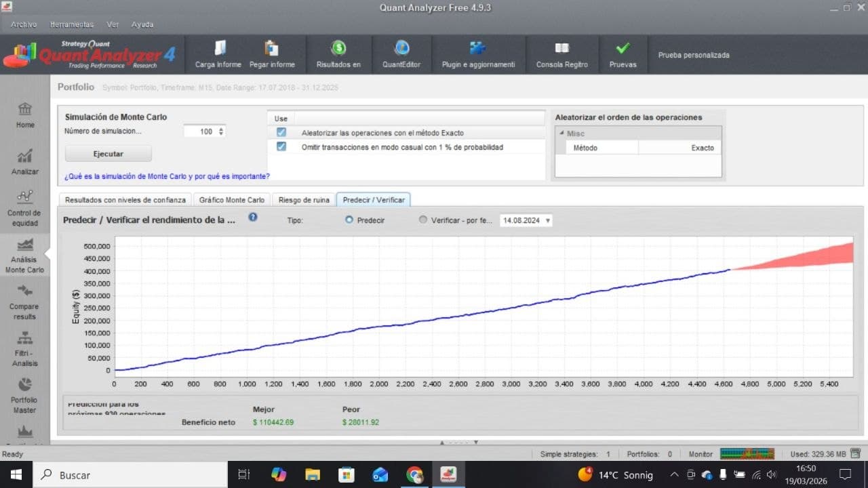Click the Pruebas green checkmark icon
The height and width of the screenshot is (488, 868).
pyautogui.click(x=623, y=48)
